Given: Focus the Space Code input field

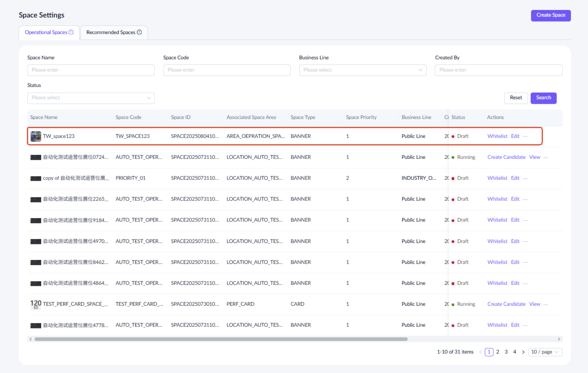Looking at the screenshot, I should (227, 70).
